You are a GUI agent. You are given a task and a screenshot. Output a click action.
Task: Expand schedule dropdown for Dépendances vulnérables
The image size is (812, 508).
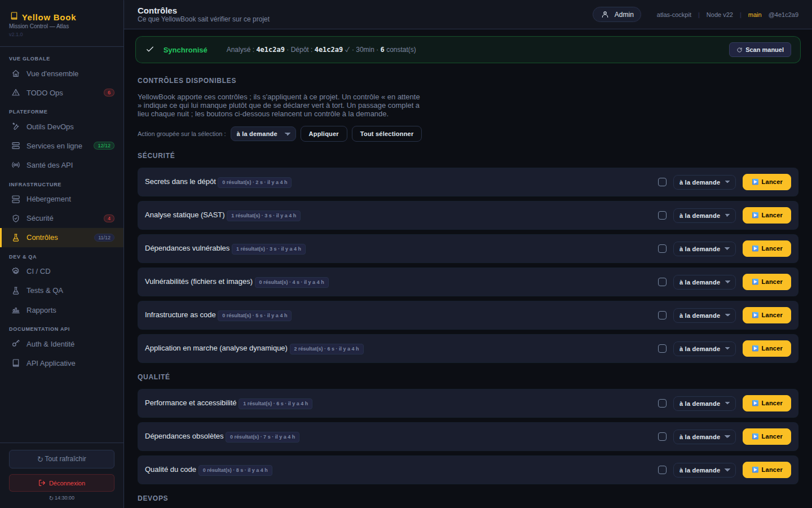(x=704, y=249)
